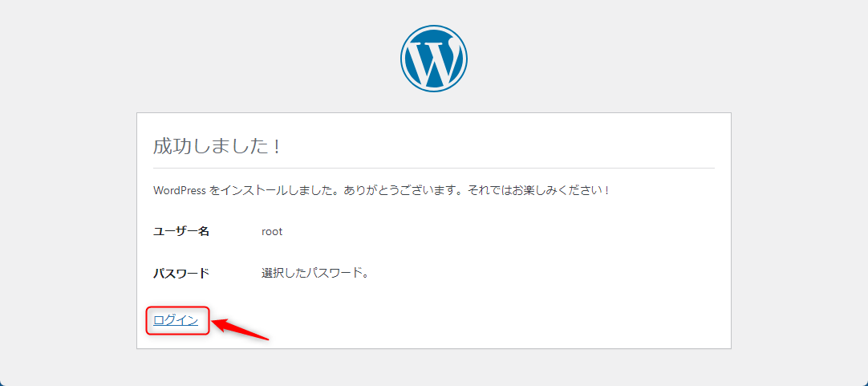Viewport: 868px width, 386px height.
Task: Select the ユーザー名 label
Action: 180,231
